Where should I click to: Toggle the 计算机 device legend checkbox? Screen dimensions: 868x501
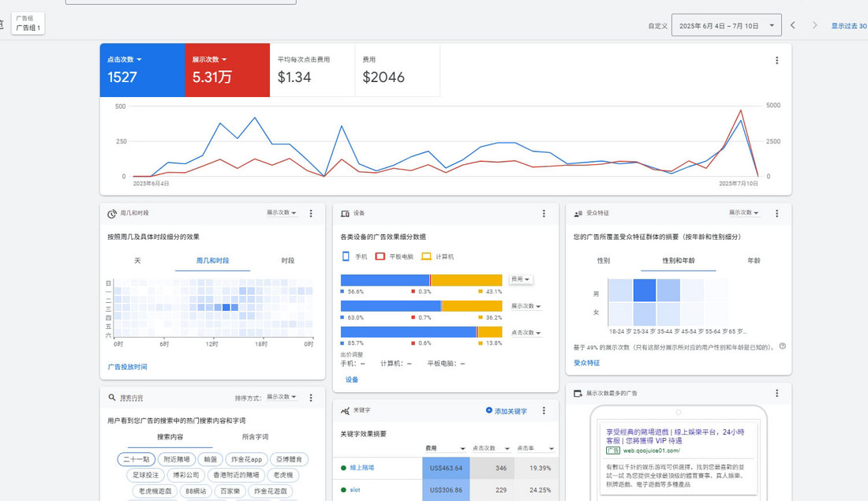pyautogui.click(x=426, y=256)
